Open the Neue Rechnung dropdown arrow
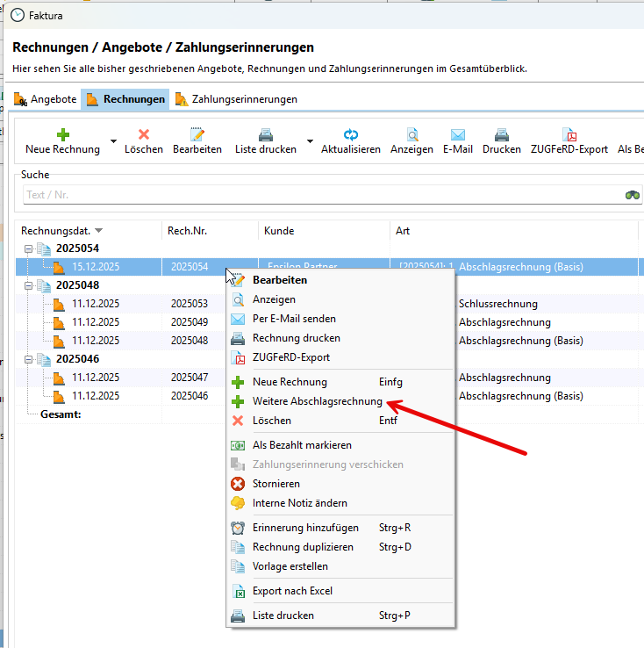This screenshot has height=648, width=644. [x=113, y=141]
